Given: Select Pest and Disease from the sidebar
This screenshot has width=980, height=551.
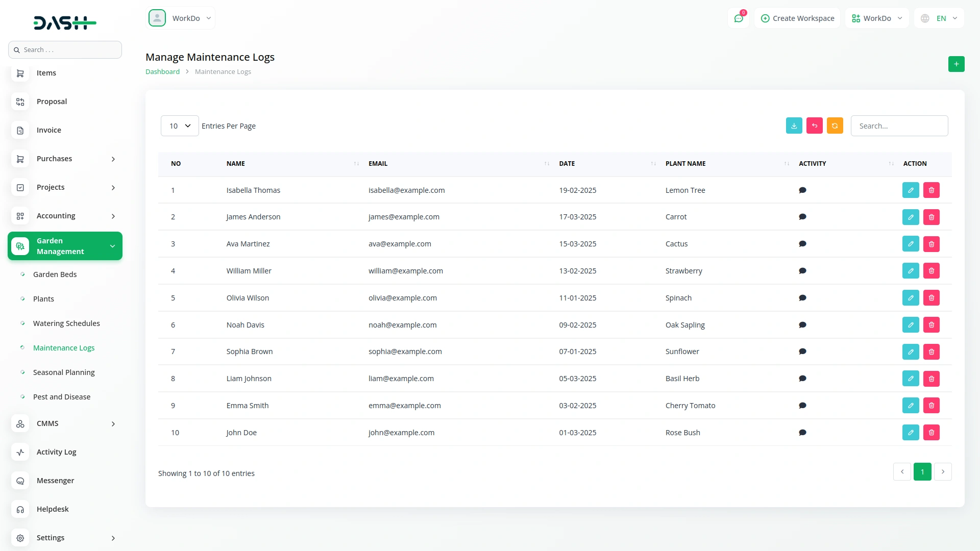Looking at the screenshot, I should 62,396.
